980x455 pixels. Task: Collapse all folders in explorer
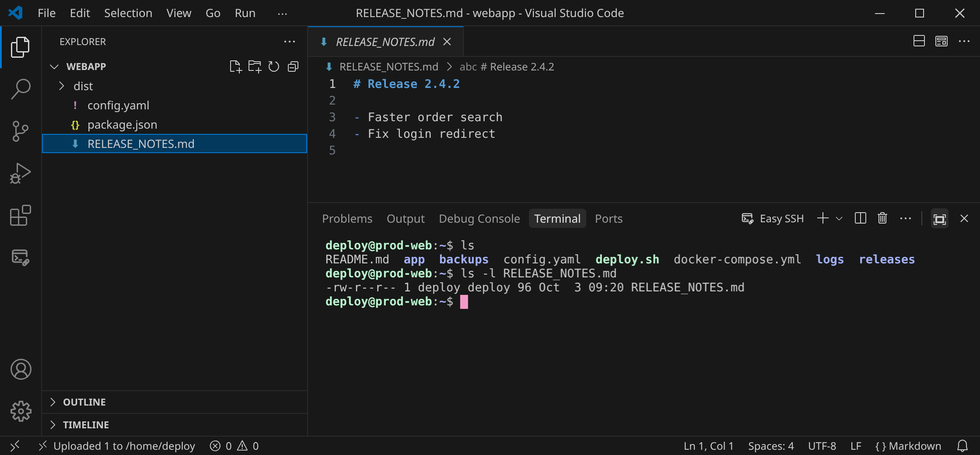click(293, 66)
